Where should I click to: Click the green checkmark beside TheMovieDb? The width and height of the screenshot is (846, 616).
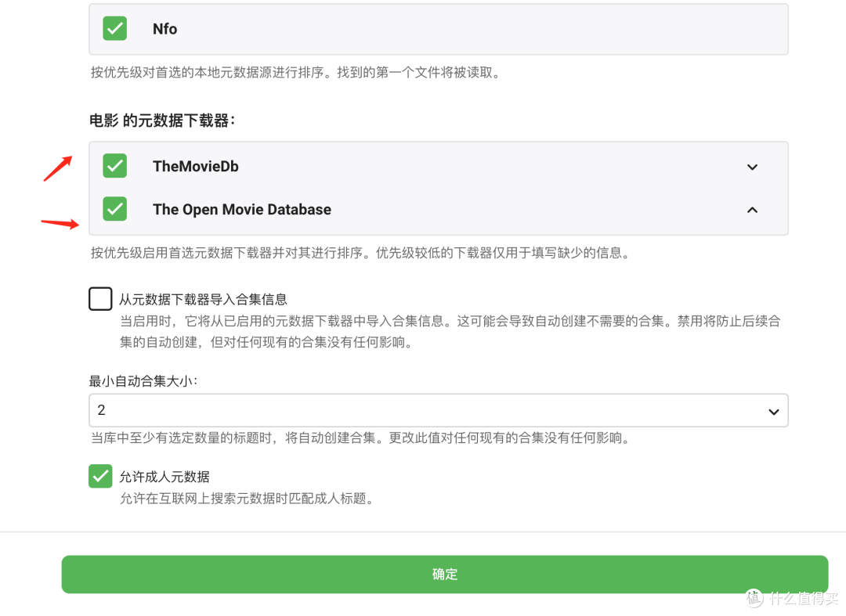tap(114, 166)
